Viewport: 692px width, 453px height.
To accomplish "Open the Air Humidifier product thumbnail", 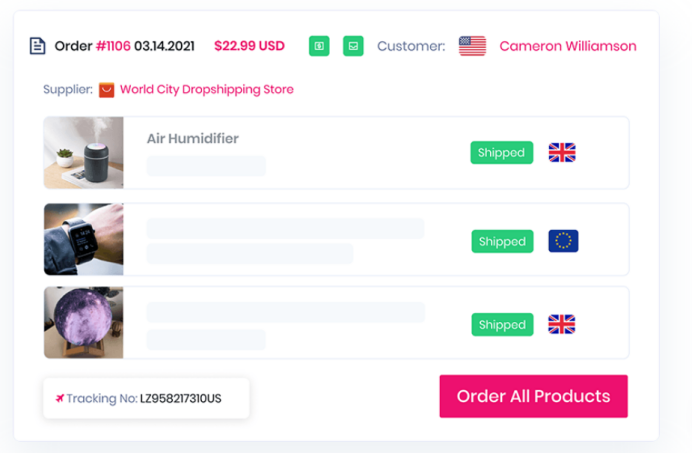I will tap(83, 153).
